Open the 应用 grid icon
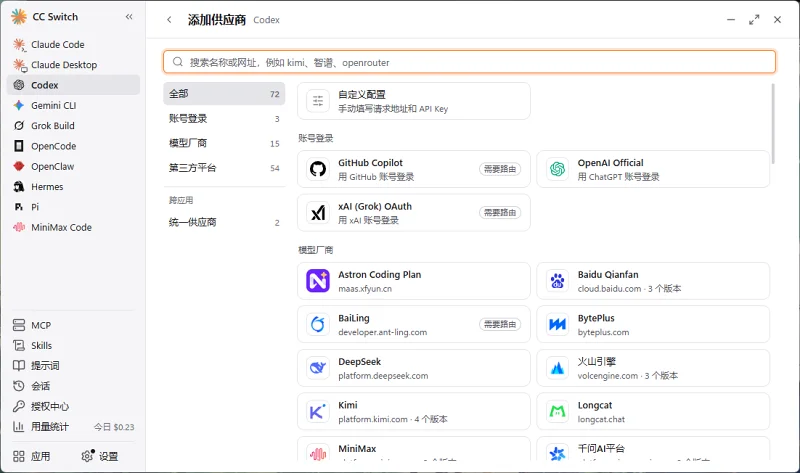Image resolution: width=800 pixels, height=473 pixels. [x=19, y=456]
